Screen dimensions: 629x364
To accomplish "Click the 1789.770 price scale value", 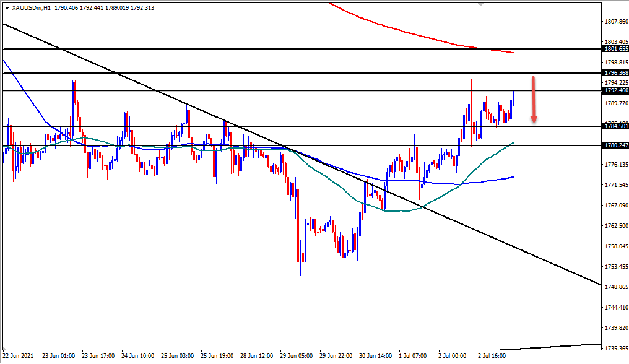I will click(x=617, y=103).
